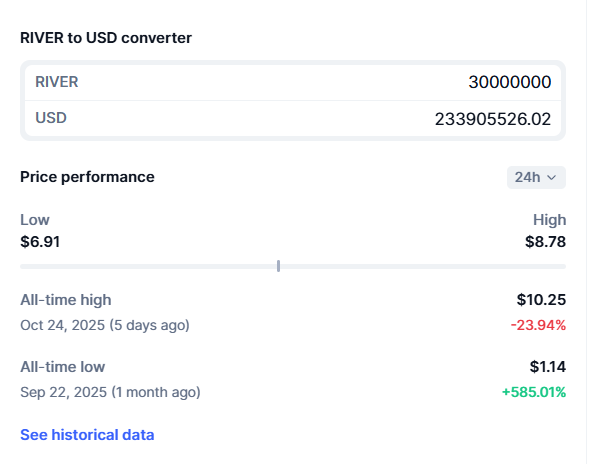592x464 pixels.
Task: Click the chevron arrow beside 24h
Action: tap(551, 177)
